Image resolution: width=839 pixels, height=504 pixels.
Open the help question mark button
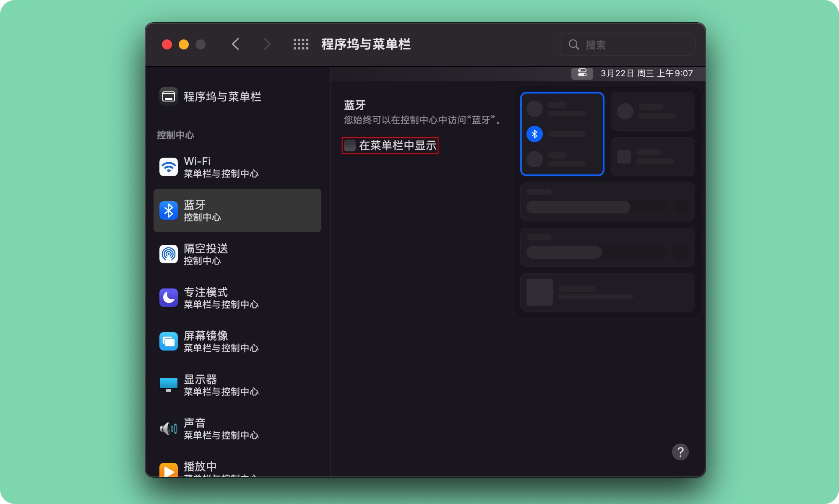(680, 452)
